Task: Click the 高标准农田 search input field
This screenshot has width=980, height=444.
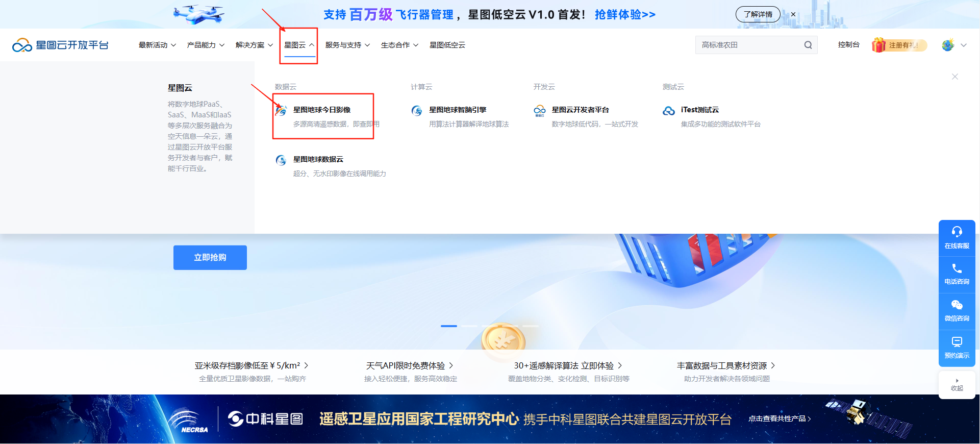Action: pos(747,45)
